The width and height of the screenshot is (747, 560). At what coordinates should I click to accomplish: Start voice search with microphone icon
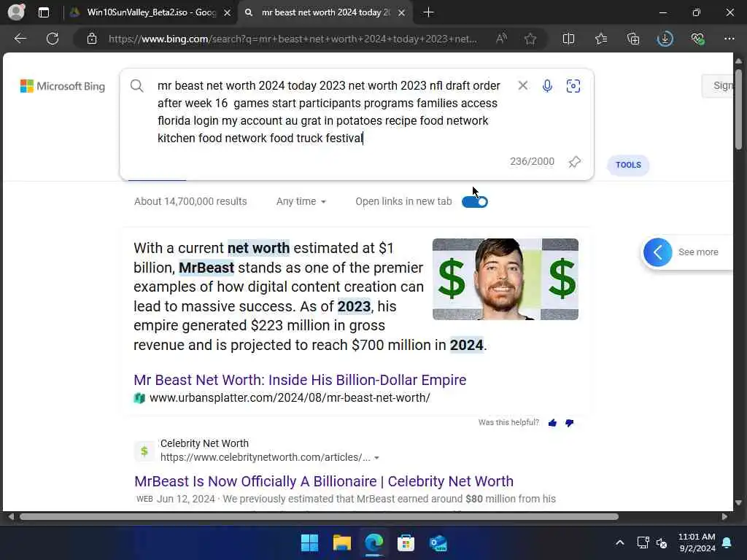tap(547, 86)
